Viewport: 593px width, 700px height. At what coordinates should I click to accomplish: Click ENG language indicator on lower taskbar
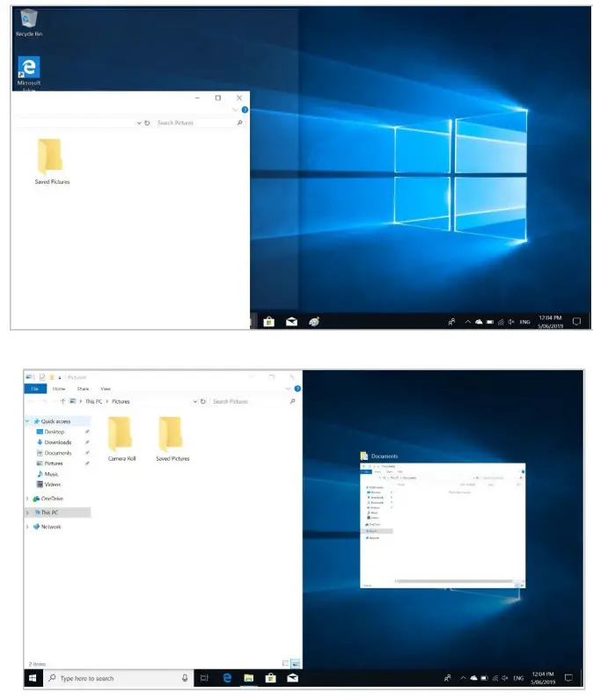(x=518, y=678)
